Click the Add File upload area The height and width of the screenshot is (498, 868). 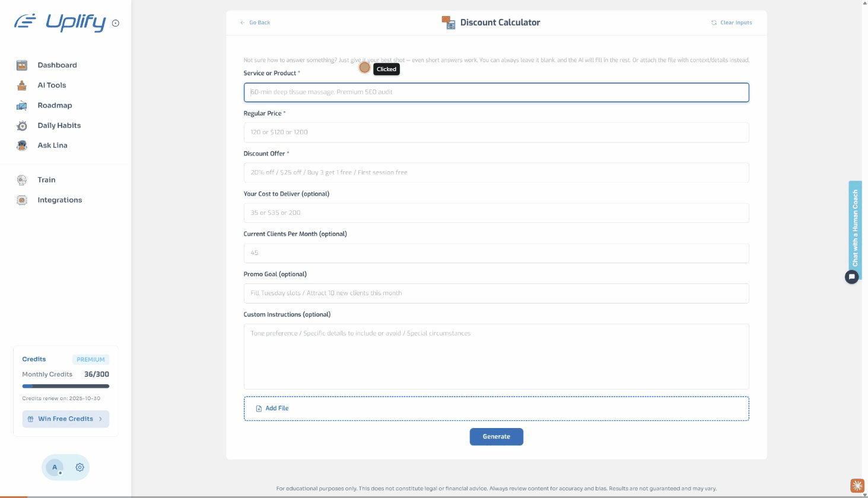[x=496, y=408]
